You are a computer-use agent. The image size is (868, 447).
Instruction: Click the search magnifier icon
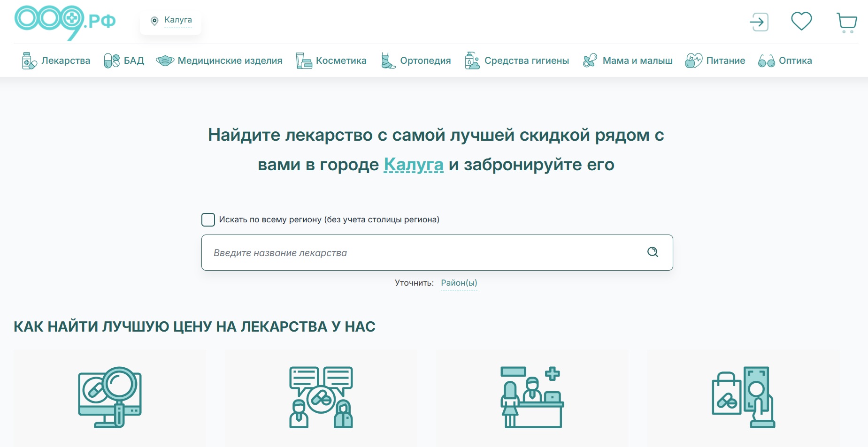click(653, 252)
